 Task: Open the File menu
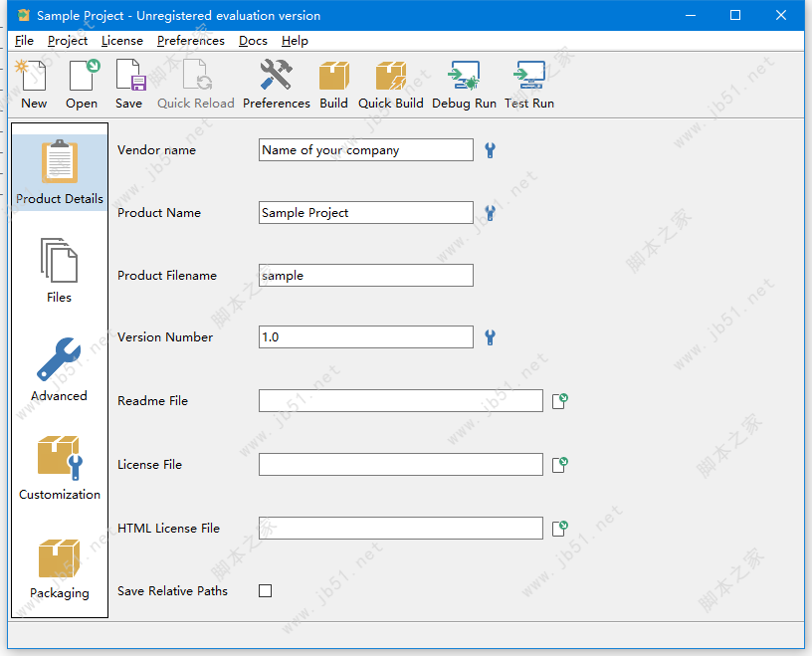[x=24, y=41]
